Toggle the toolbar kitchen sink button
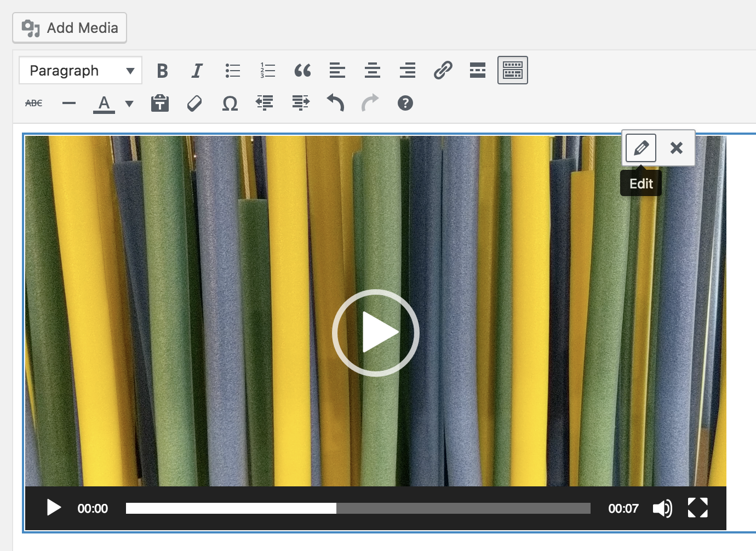Screen dimensions: 756x551 tap(513, 71)
